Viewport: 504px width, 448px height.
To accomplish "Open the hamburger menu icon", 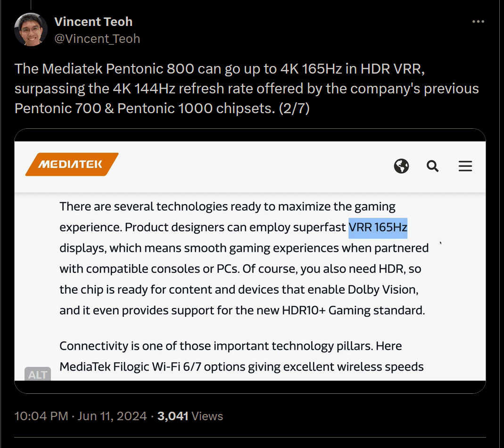I will coord(465,166).
